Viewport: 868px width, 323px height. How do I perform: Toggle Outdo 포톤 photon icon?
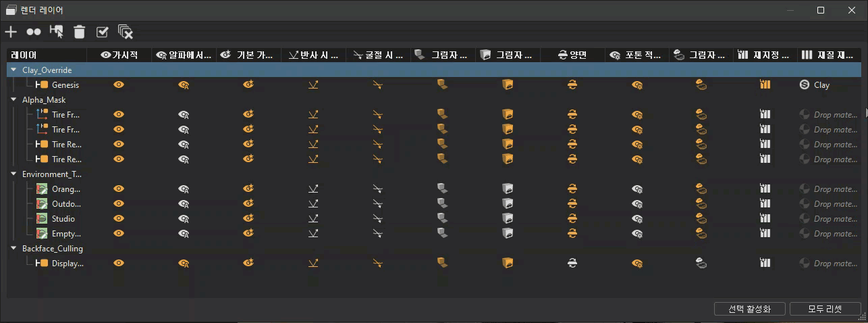point(636,204)
